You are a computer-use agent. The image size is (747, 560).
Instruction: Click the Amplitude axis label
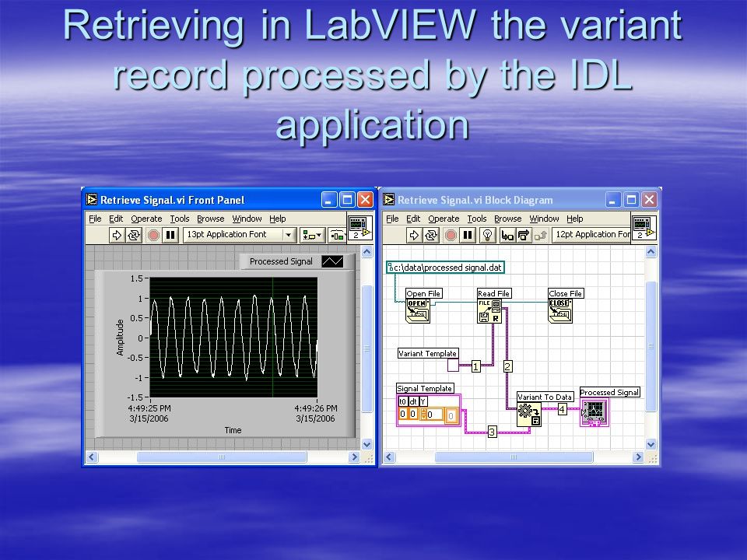120,337
